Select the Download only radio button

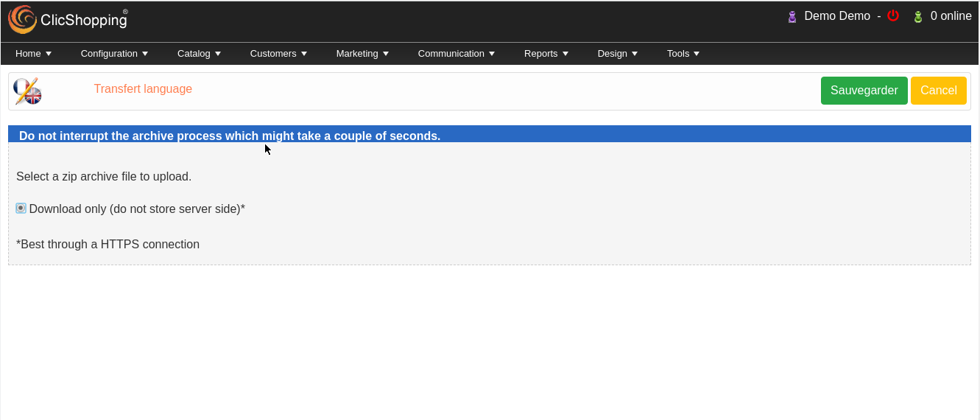click(21, 209)
